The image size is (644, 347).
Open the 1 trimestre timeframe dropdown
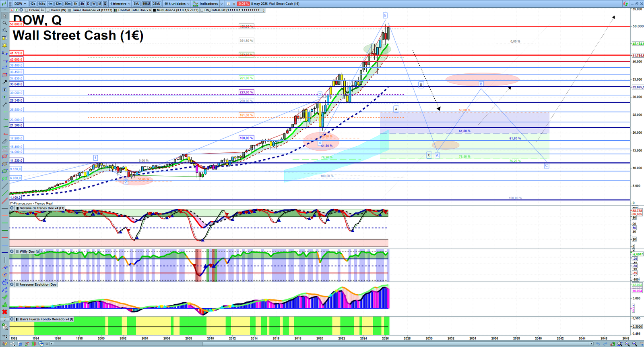point(120,4)
